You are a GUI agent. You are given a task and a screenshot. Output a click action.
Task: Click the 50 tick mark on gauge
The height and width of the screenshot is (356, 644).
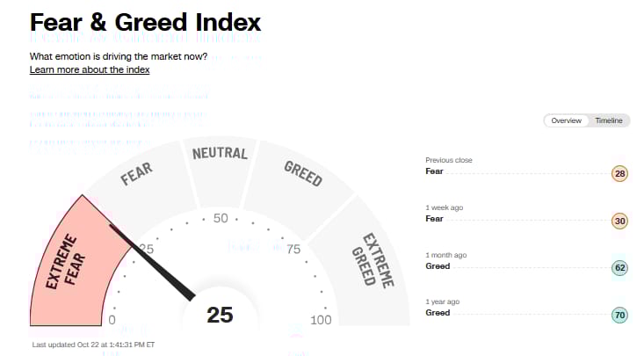click(x=221, y=218)
